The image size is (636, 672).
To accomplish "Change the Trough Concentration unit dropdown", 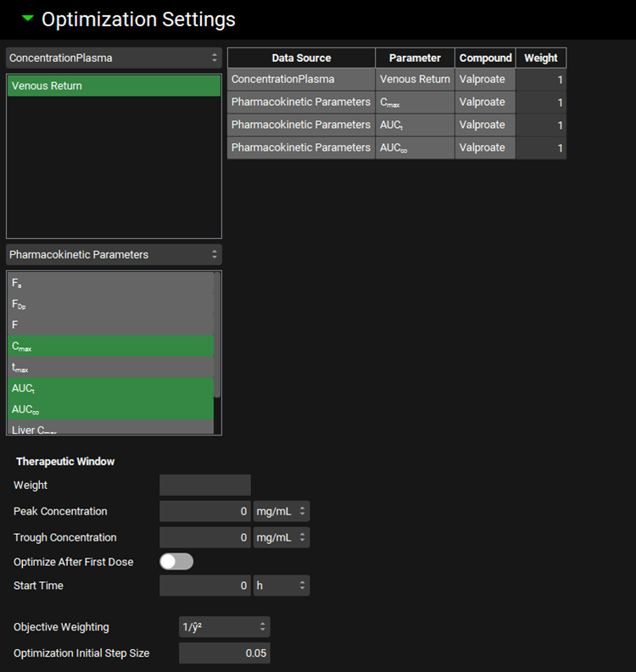I will pyautogui.click(x=282, y=537).
